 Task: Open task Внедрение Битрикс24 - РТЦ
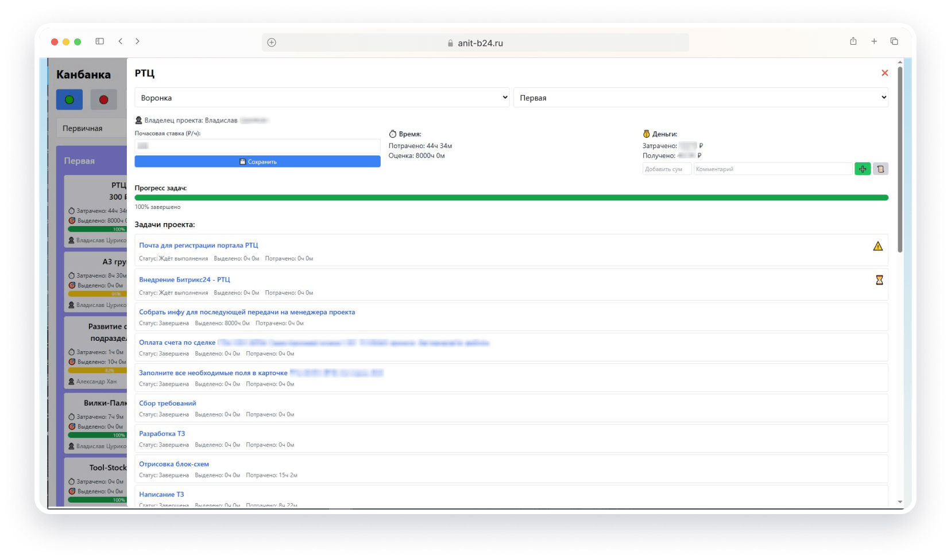tap(184, 279)
